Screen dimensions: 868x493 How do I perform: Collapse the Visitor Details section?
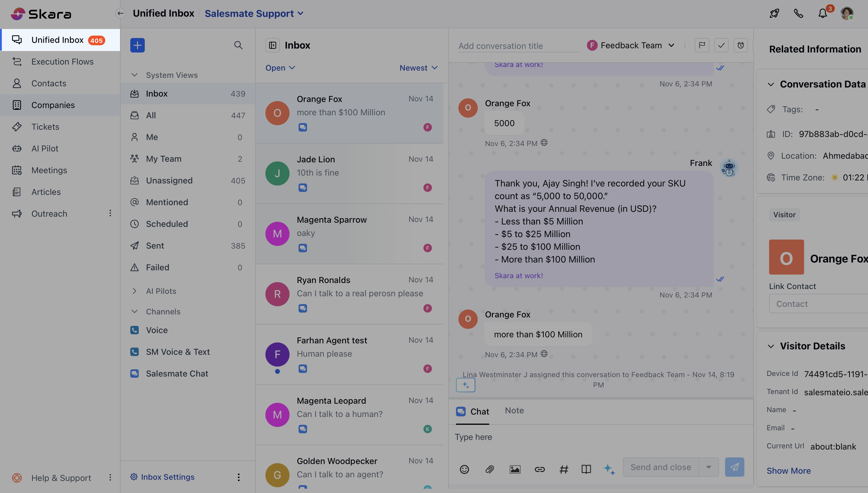[x=771, y=346]
